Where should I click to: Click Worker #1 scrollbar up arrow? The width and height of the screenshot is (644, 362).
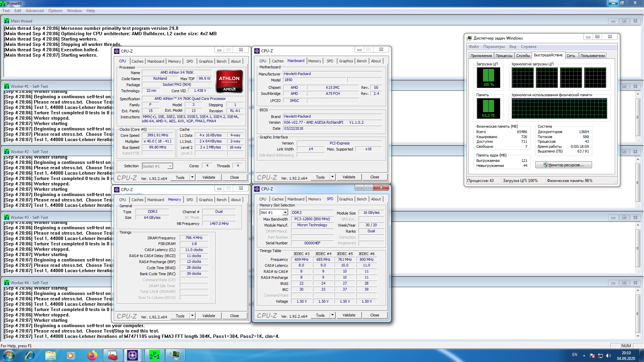tap(638, 94)
